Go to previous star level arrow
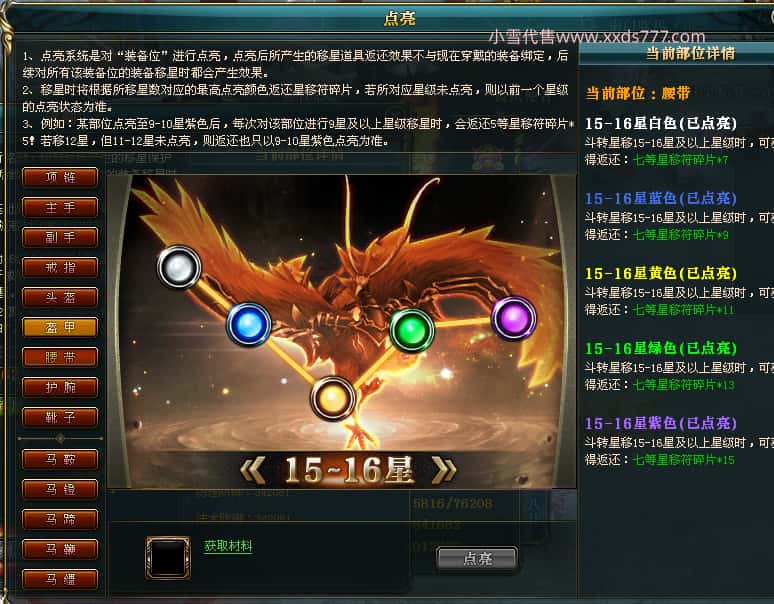This screenshot has width=774, height=604. (253, 470)
